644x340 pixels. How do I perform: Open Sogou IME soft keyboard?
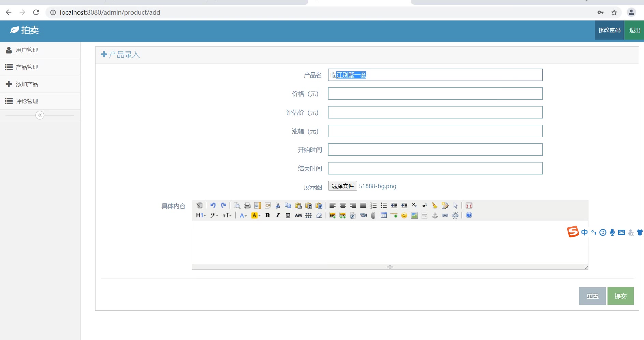621,232
